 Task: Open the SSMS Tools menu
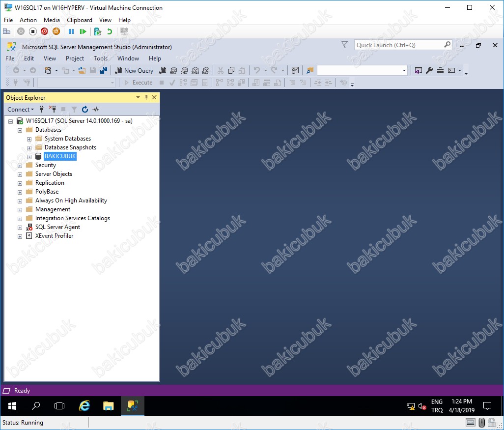101,58
